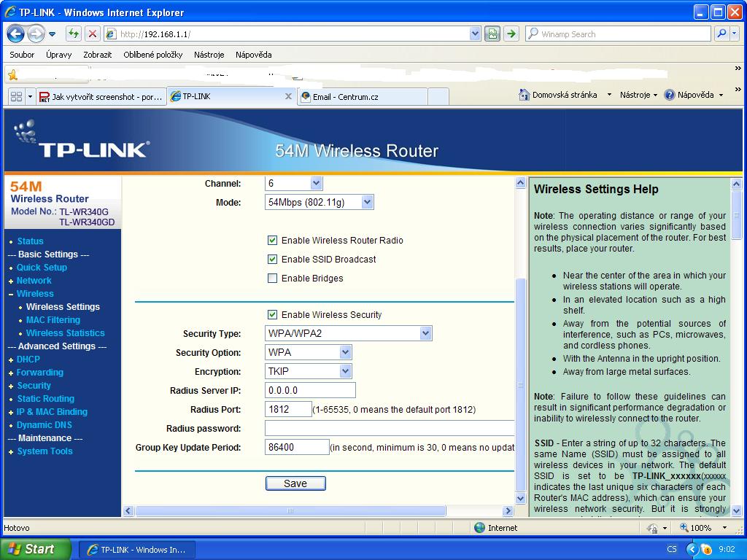Collapse the Wireless menu section
Image resolution: width=747 pixels, height=560 pixels.
tap(35, 294)
